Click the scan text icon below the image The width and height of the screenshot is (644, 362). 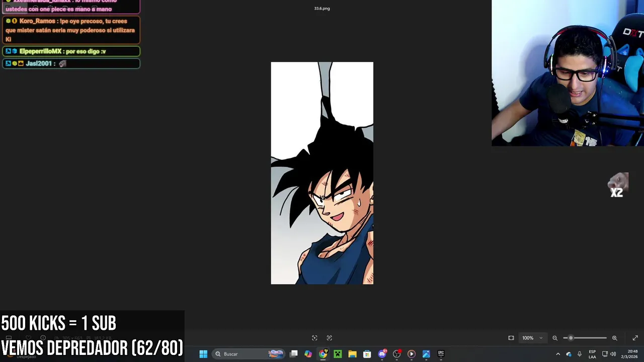[x=330, y=338]
